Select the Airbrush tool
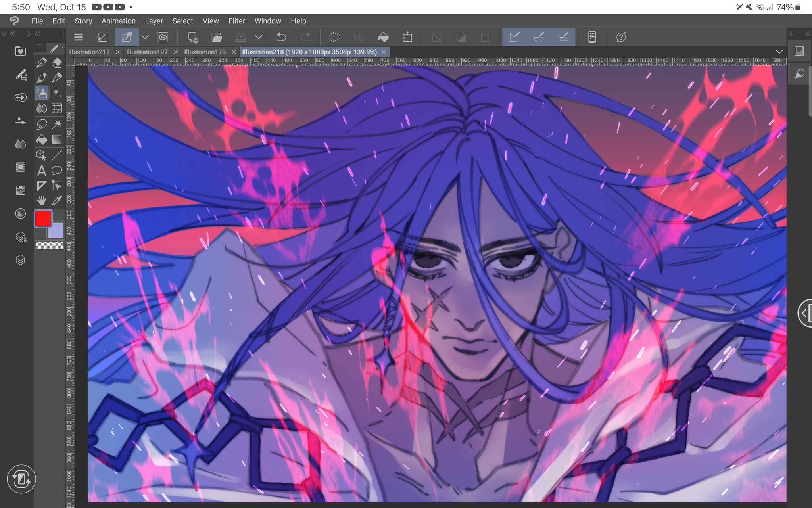Viewport: 812px width, 508px height. tap(42, 93)
